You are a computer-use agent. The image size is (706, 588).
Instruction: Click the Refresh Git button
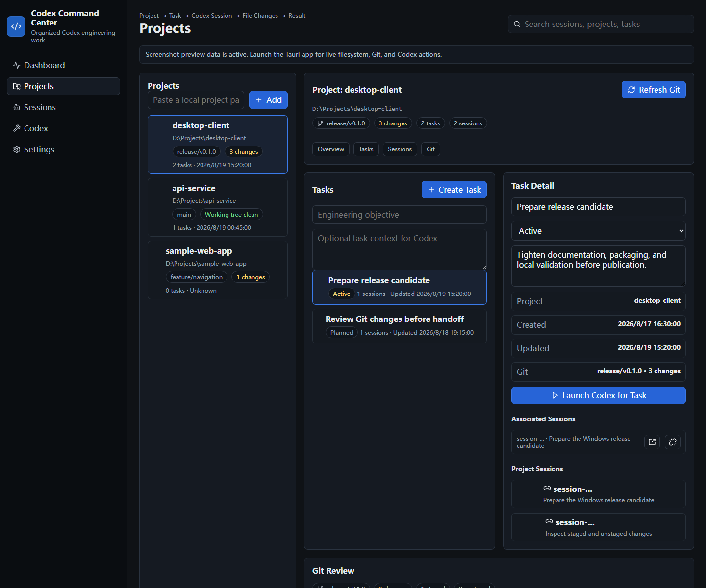click(x=654, y=90)
